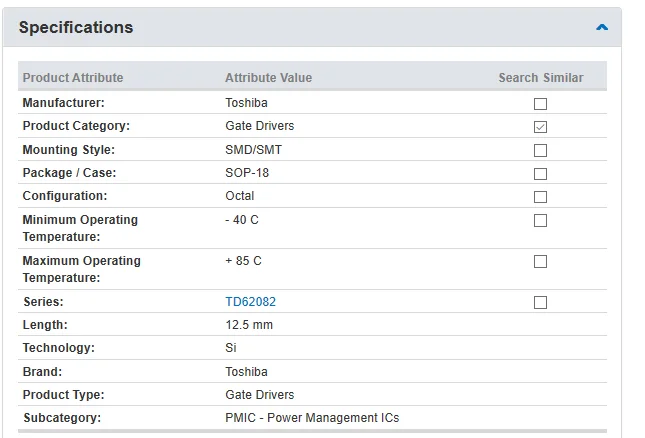Click the Octal configuration value
The height and width of the screenshot is (438, 645).
point(239,195)
